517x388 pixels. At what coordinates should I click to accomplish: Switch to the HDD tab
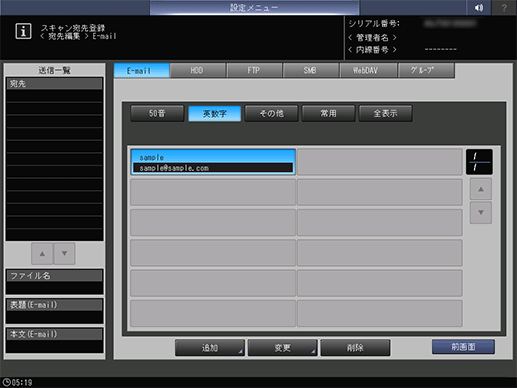click(x=198, y=70)
